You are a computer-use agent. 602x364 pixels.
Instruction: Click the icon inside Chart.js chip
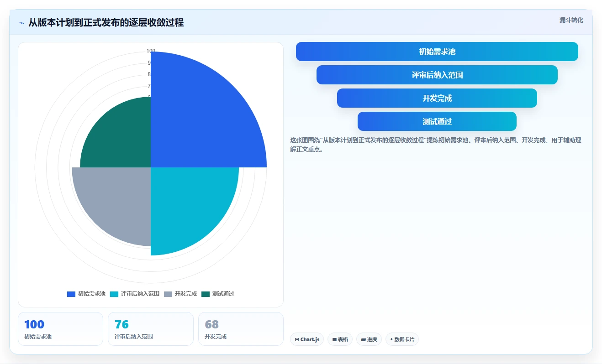click(297, 340)
